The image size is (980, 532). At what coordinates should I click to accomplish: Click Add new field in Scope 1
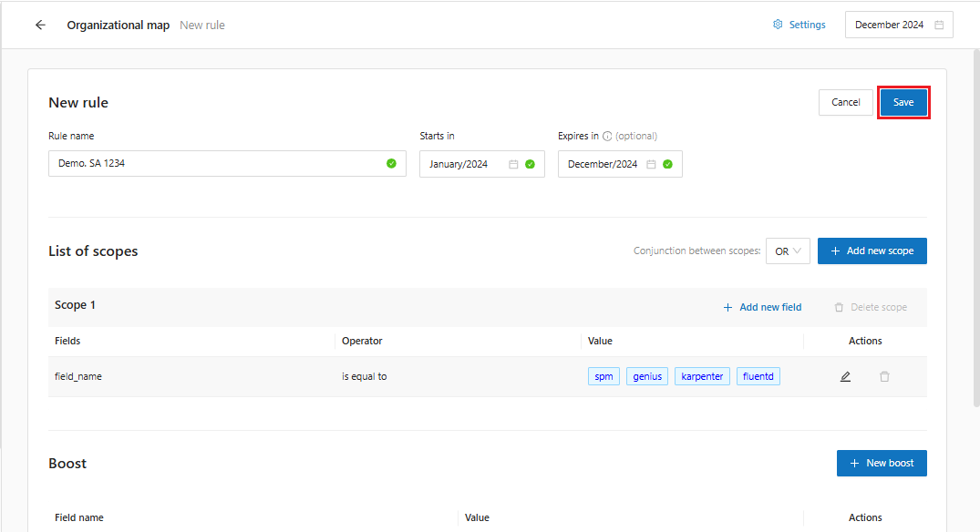(762, 308)
